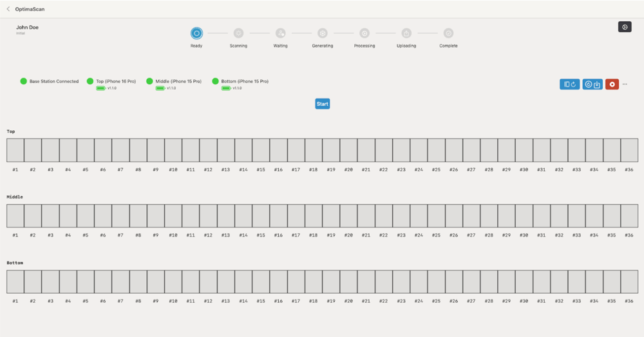
Task: Click the Top (iPhone 16 Pro) device status
Action: coord(111,81)
